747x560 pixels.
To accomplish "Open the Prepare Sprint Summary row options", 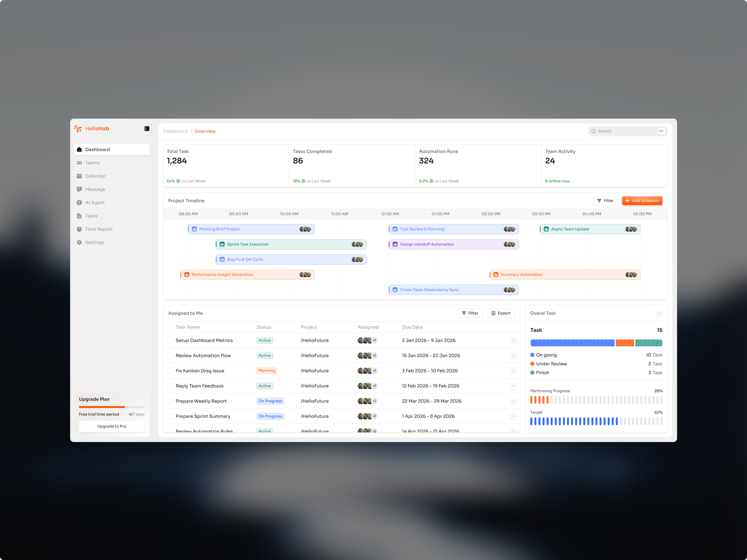I will pos(513,416).
